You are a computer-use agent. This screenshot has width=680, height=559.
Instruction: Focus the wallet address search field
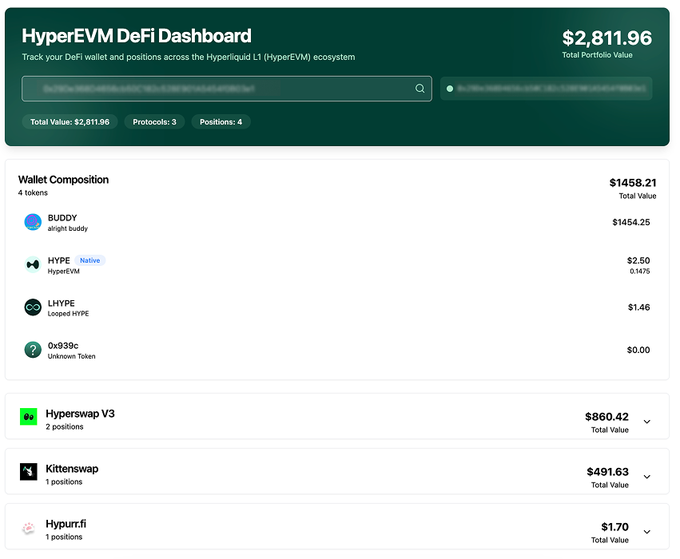226,89
